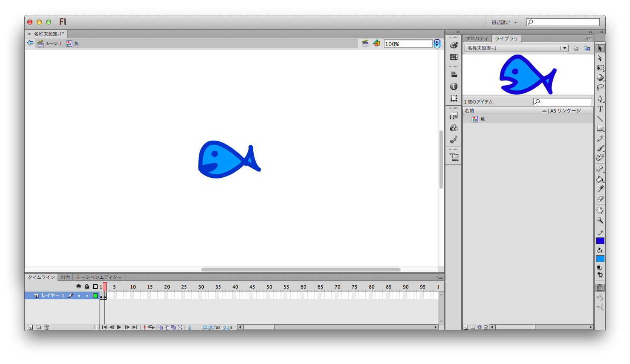The height and width of the screenshot is (364, 630).
Task: Open the Info panel icon
Action: (x=454, y=87)
